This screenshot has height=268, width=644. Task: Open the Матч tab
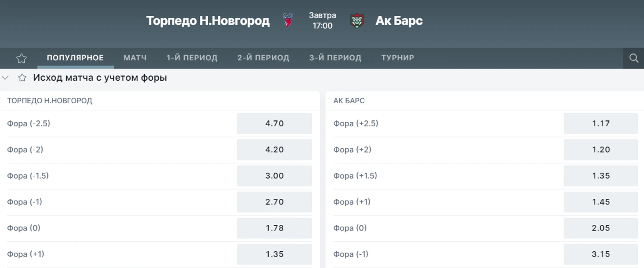tap(135, 58)
